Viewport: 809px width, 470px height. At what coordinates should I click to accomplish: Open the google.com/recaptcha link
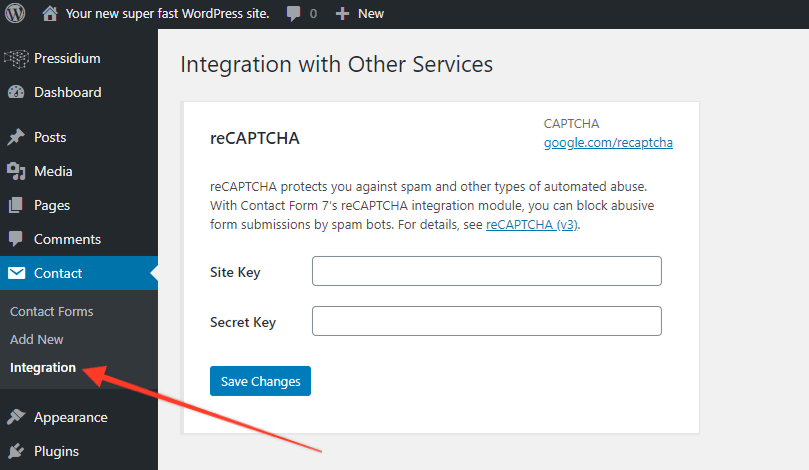[x=608, y=143]
